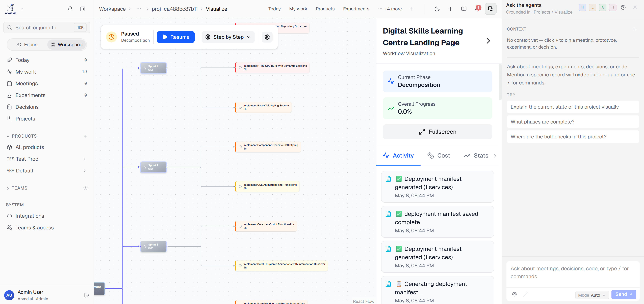The width and height of the screenshot is (644, 304).
Task: Click the right panel scrollbar
Action: click(x=500, y=82)
